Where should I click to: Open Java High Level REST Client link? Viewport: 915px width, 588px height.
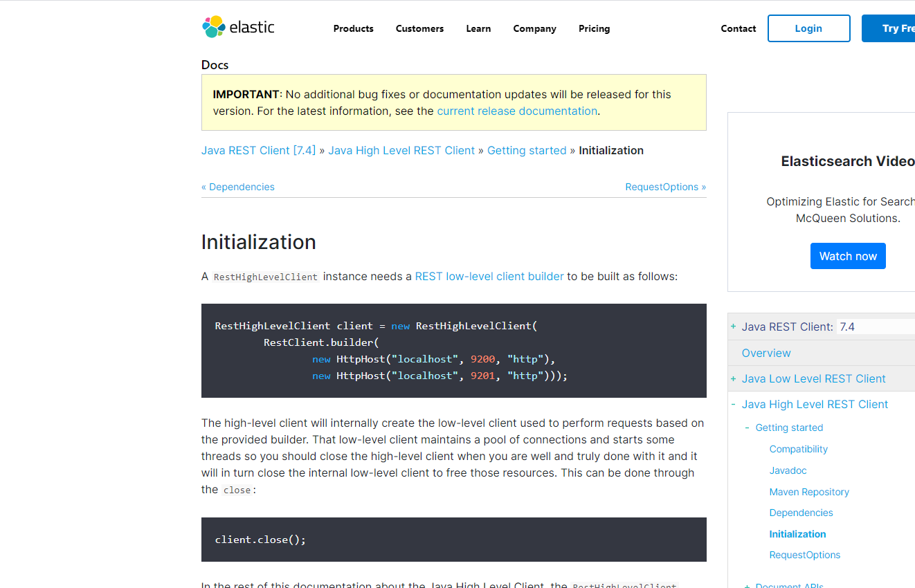click(x=815, y=404)
